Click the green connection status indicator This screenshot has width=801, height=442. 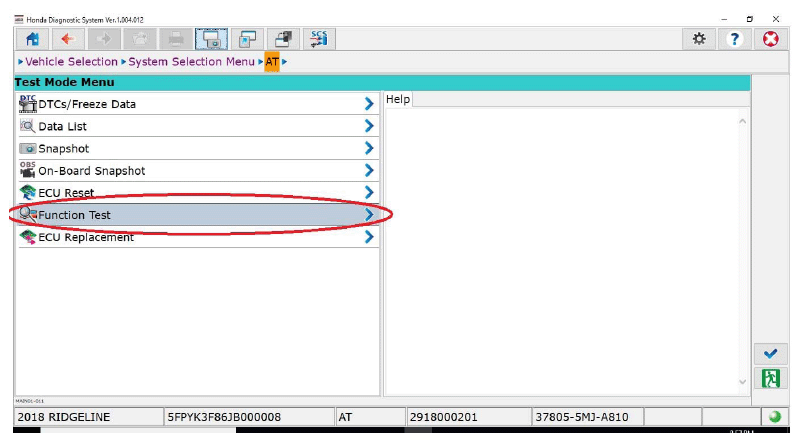(775, 417)
